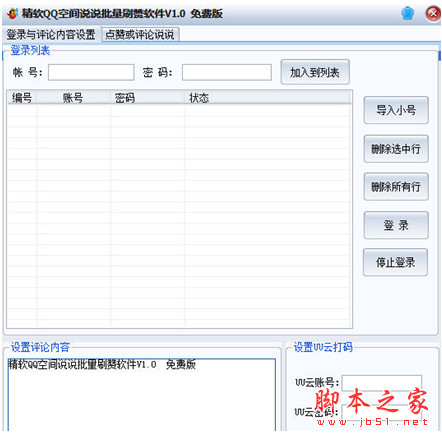Image resolution: width=442 pixels, height=433 pixels.
Task: Click the blue shirt skin icon
Action: [407, 13]
